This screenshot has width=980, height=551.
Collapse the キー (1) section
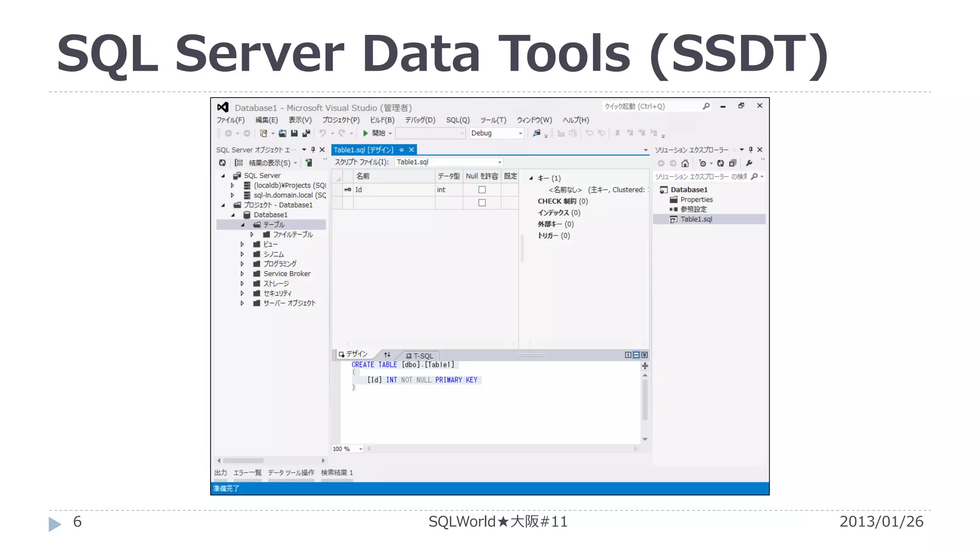click(531, 178)
